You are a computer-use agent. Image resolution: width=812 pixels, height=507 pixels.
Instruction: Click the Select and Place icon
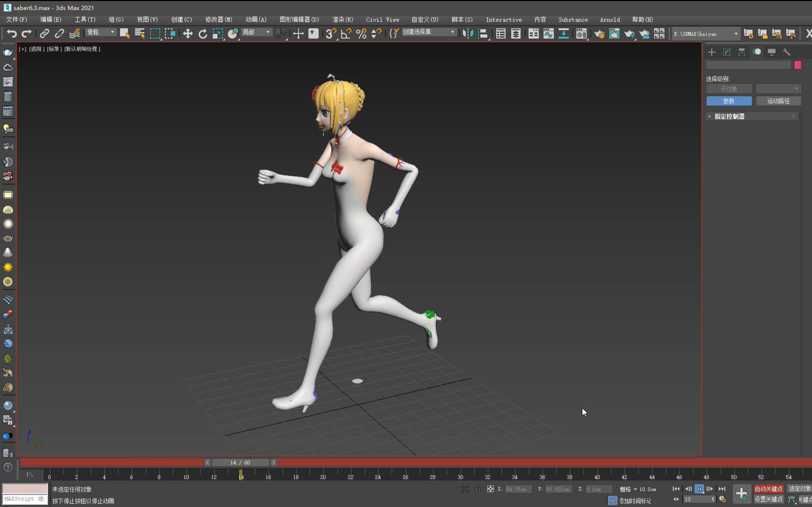point(232,34)
